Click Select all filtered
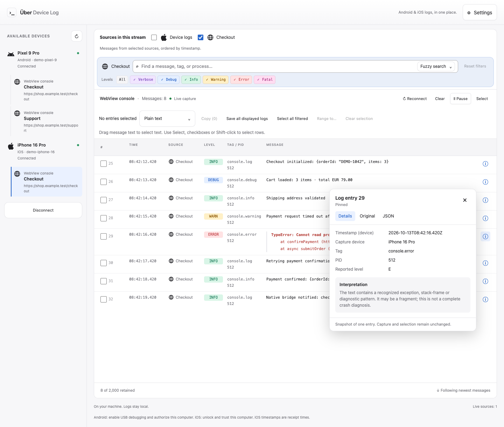Screen dimensions: 504x427 (293, 119)
